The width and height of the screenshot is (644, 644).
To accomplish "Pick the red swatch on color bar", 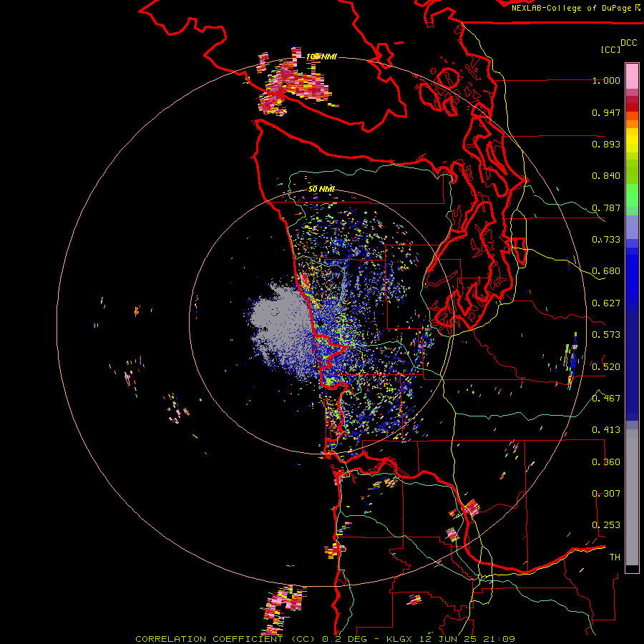I will [x=632, y=107].
